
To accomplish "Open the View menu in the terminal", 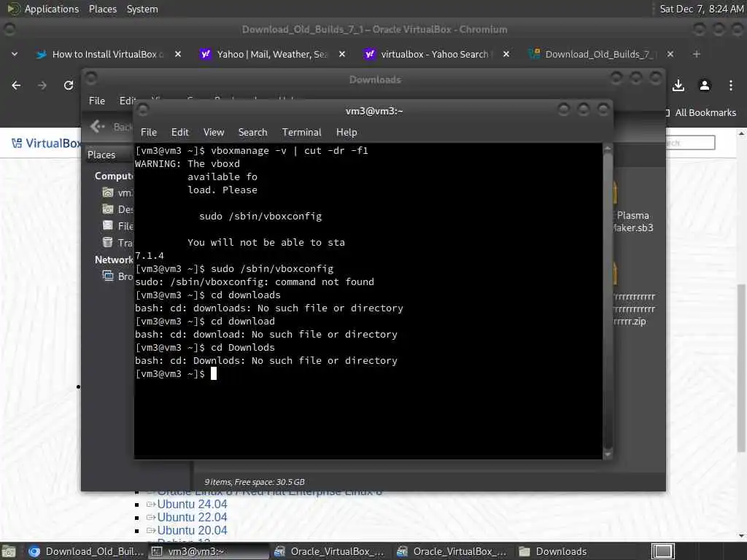I will click(214, 133).
